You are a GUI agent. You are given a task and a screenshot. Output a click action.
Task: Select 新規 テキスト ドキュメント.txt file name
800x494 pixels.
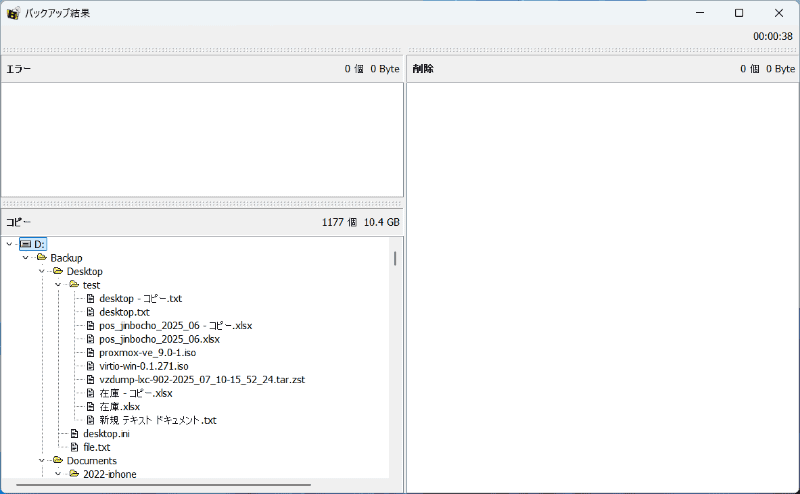pyautogui.click(x=158, y=420)
